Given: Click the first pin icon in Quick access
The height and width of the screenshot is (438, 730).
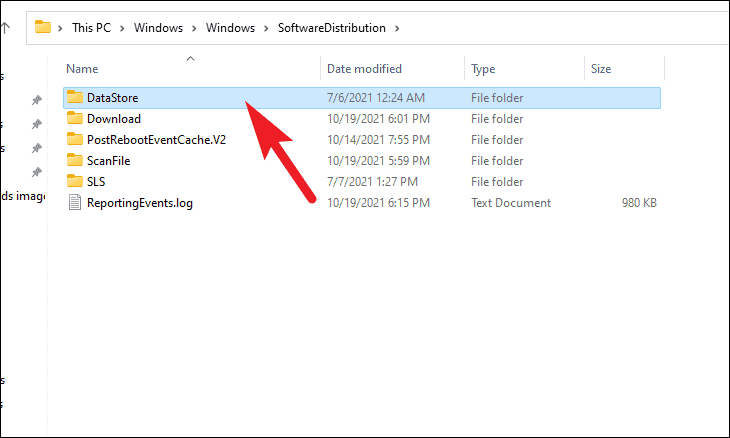Looking at the screenshot, I should (x=37, y=100).
